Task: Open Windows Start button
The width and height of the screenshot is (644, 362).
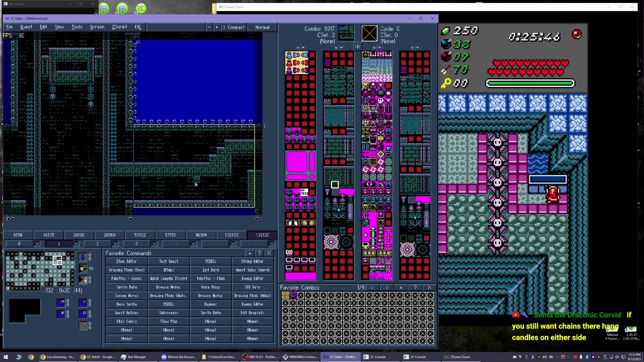Action: coord(6,357)
